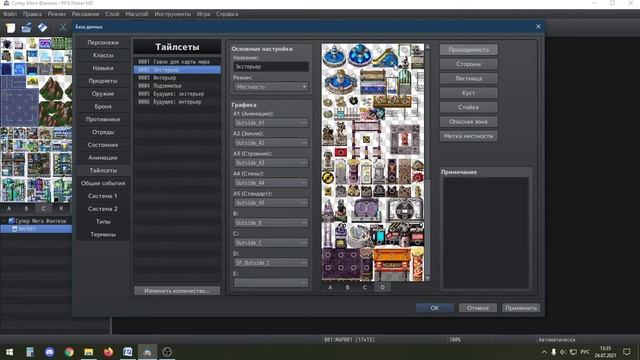Screen dimensions: 640x360
Task: Click the Метка местности button
Action: (x=469, y=136)
